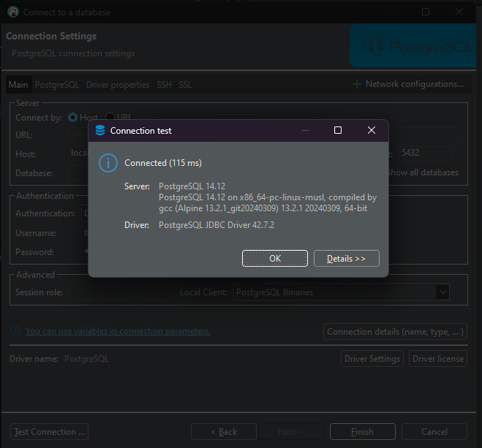The width and height of the screenshot is (482, 448).
Task: Click the Connected (115 ms) text
Action: [163, 163]
